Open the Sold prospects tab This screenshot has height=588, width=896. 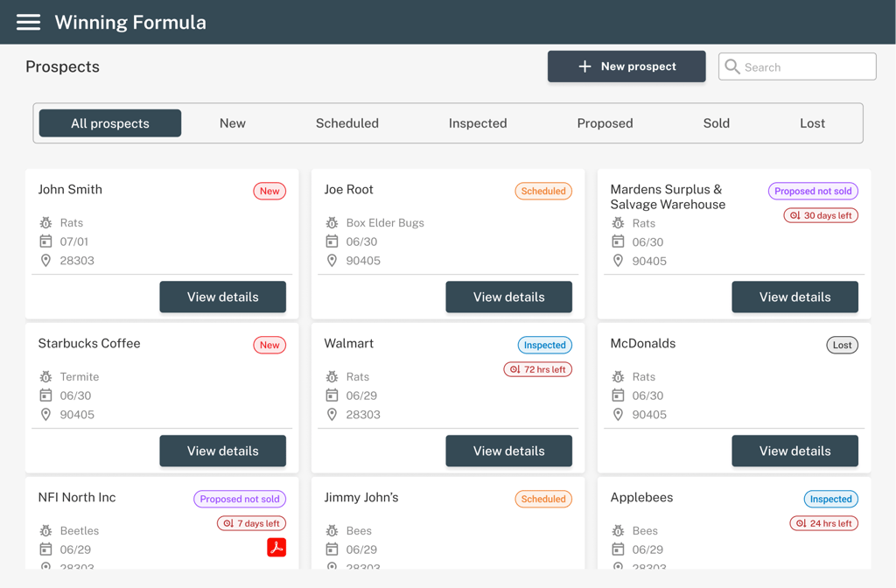[x=716, y=123]
